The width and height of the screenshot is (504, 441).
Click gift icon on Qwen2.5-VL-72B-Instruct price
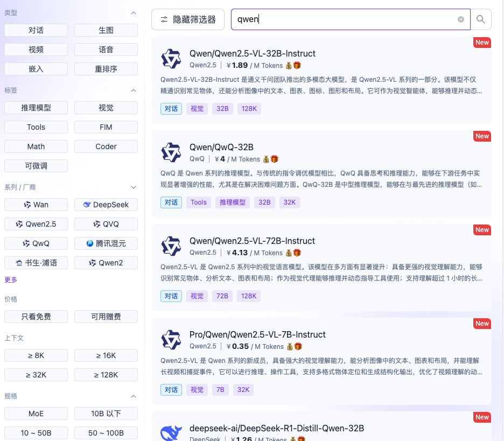(x=297, y=253)
